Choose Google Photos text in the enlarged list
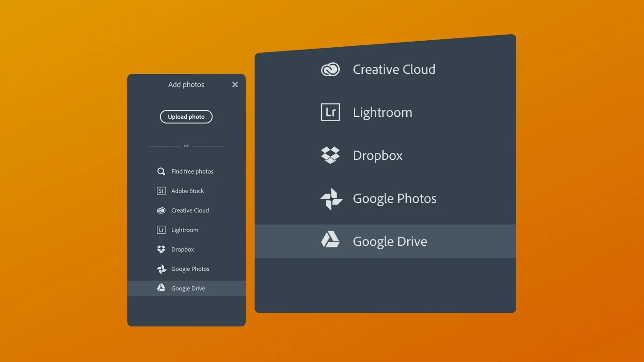The image size is (644, 362). point(395,199)
